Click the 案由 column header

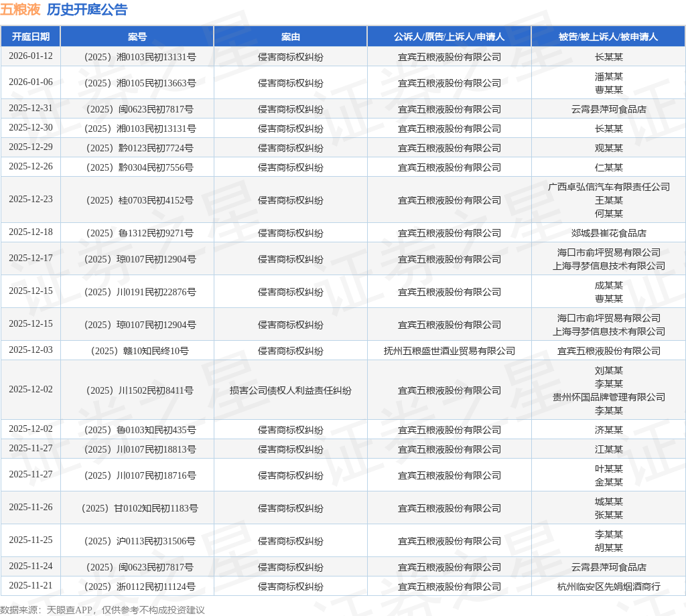pyautogui.click(x=291, y=37)
